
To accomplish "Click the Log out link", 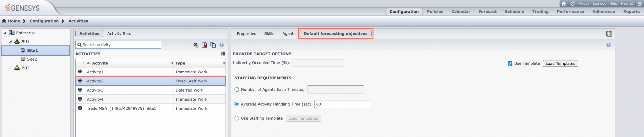I will [x=599, y=3].
